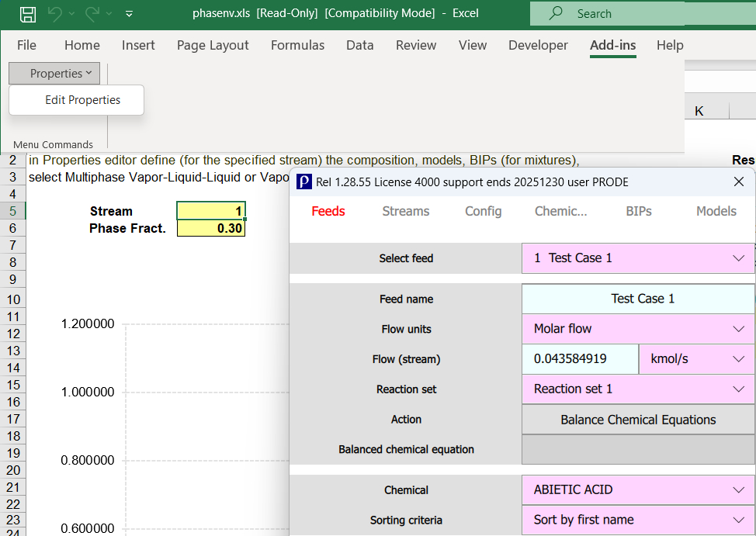Switch to the Review tab
Viewport: 756px width, 536px height.
point(415,45)
